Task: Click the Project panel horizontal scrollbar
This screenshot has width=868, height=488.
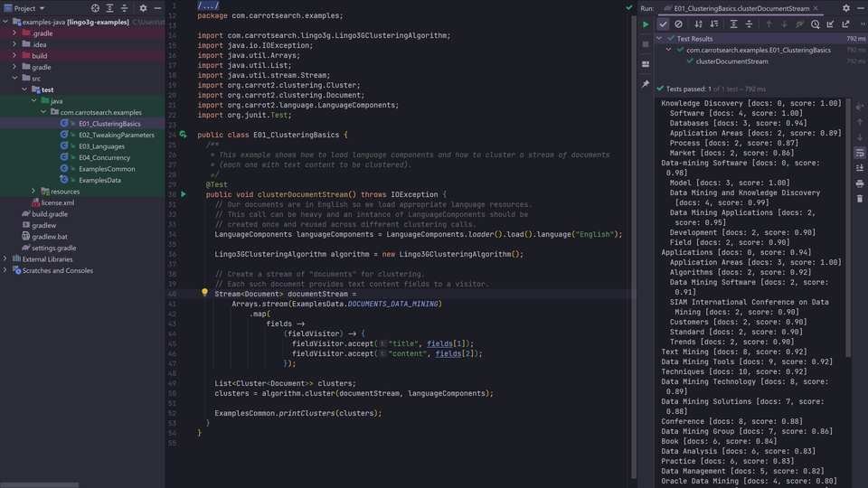Action: 40,485
